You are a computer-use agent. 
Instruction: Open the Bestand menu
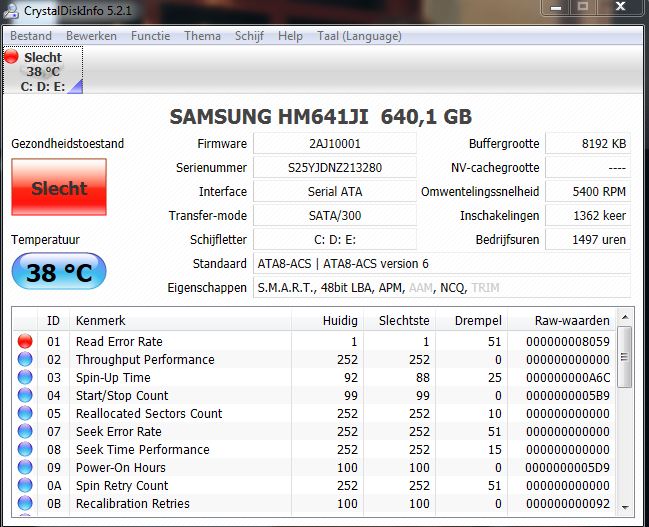click(31, 36)
